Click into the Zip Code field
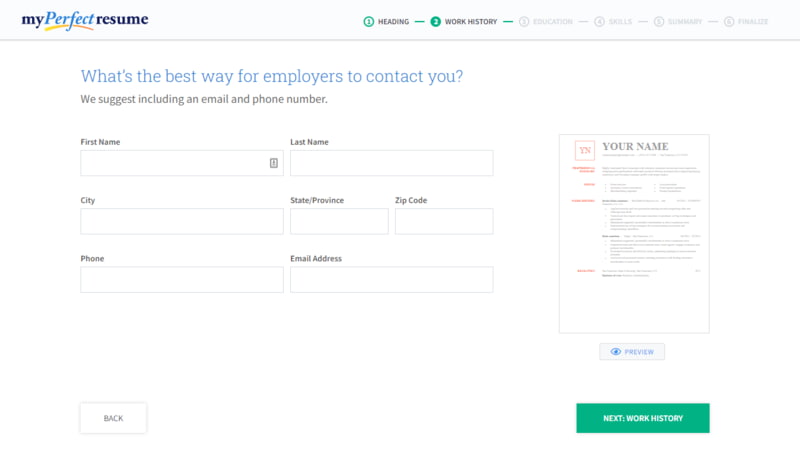This screenshot has width=800, height=465. (444, 221)
